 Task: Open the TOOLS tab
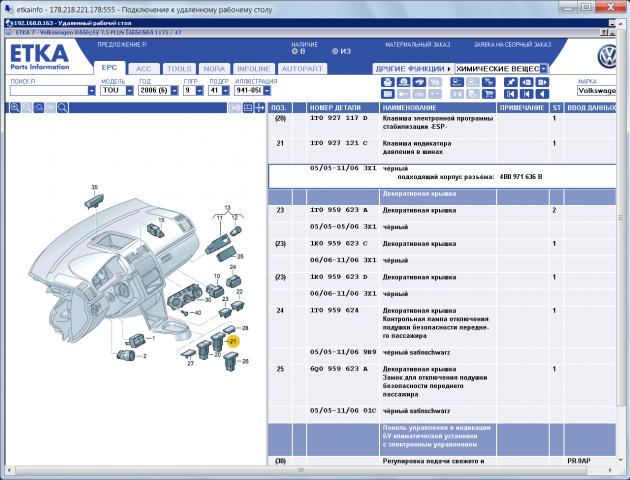coord(179,69)
